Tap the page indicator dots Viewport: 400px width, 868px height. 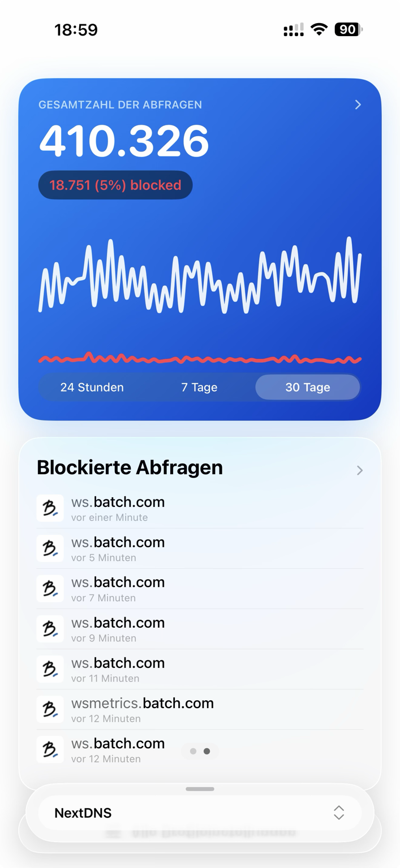200,751
